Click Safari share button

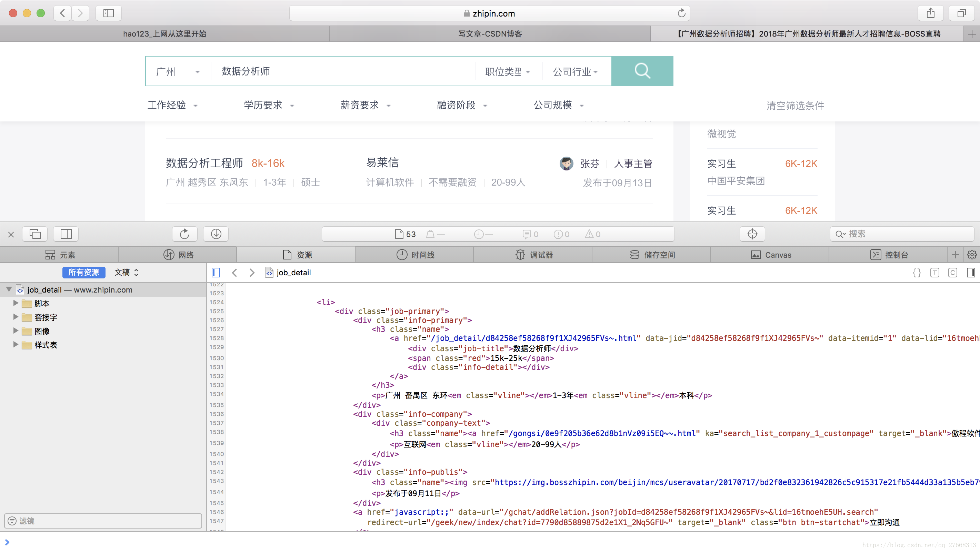(x=930, y=13)
